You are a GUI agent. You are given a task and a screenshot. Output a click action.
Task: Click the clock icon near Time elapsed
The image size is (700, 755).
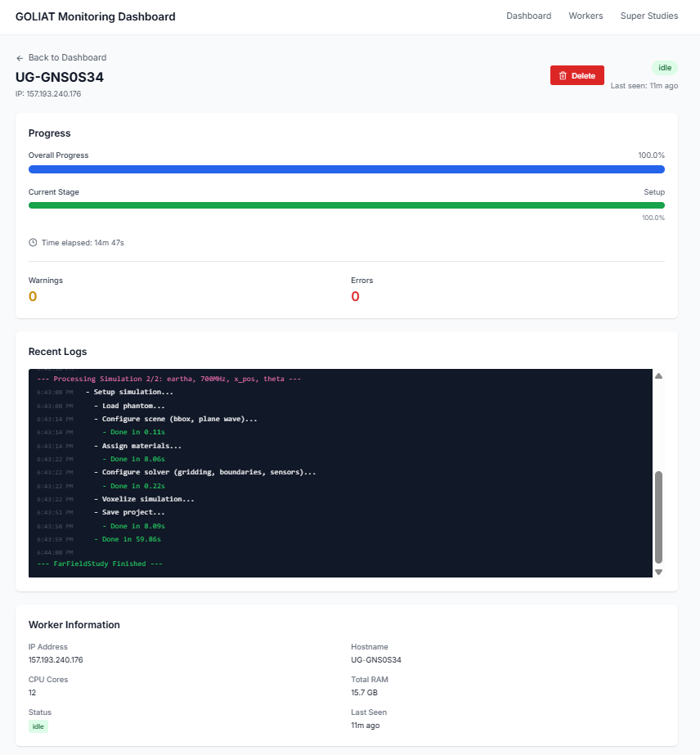33,242
